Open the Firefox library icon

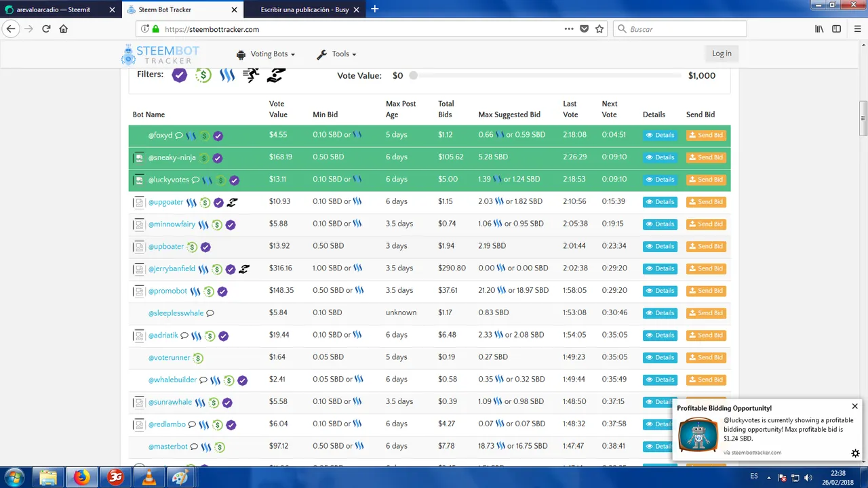pyautogui.click(x=819, y=29)
